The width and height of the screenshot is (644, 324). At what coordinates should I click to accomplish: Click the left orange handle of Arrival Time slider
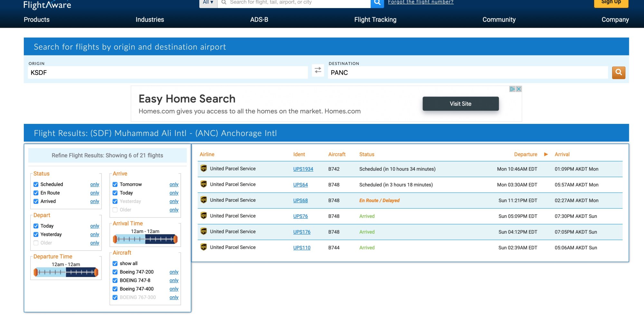click(115, 239)
